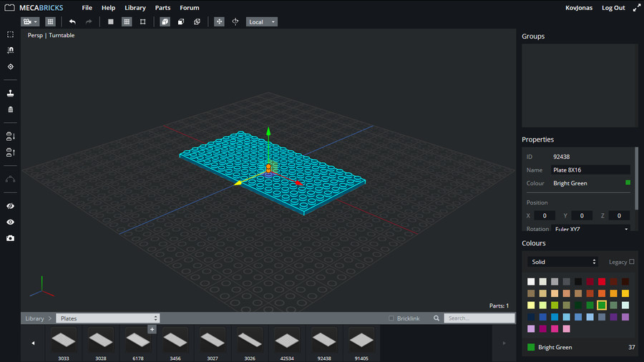Click the arc hinge tool icon in sidebar
Viewport: 644px width, 362px height.
[x=10, y=180]
